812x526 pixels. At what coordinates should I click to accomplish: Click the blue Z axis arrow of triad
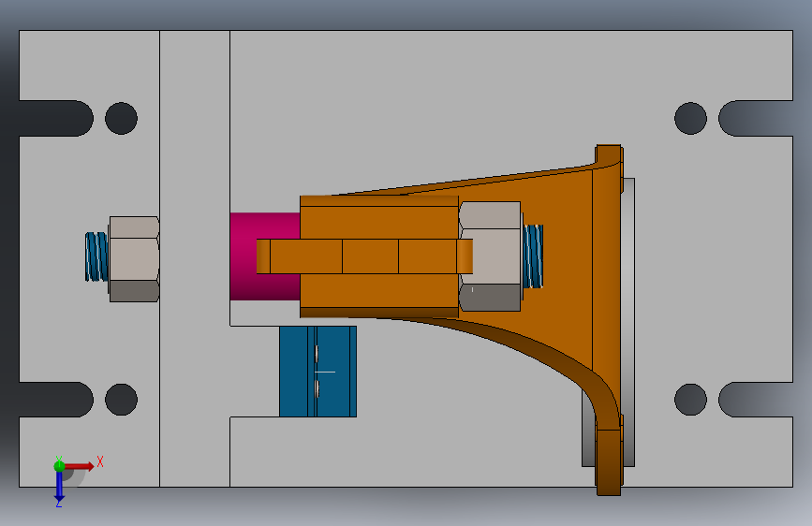point(59,487)
